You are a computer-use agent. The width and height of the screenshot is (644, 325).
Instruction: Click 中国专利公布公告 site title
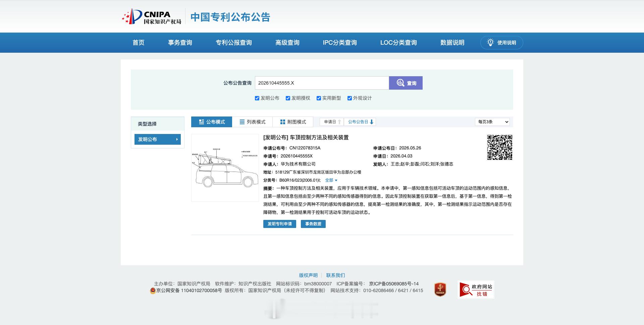tap(230, 17)
